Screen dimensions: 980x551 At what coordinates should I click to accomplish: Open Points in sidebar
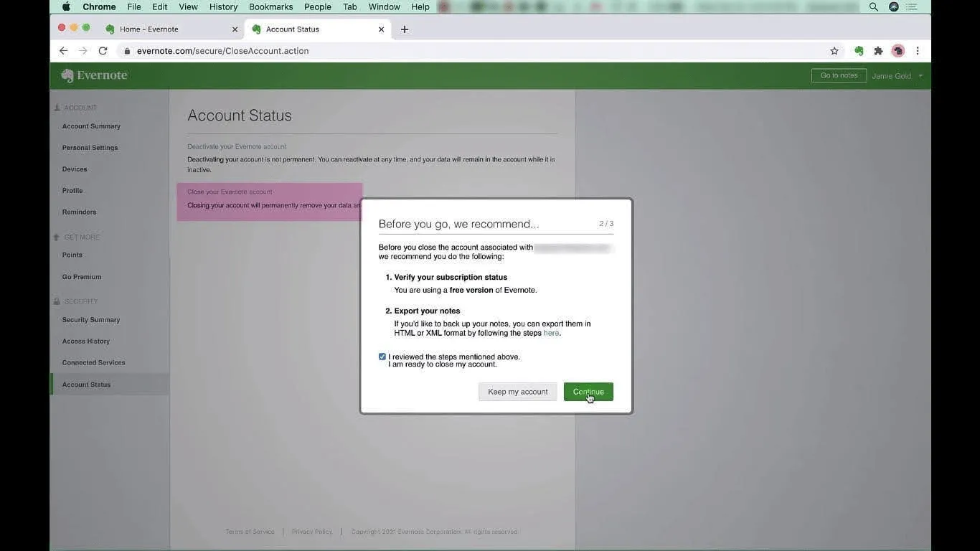[x=72, y=255]
